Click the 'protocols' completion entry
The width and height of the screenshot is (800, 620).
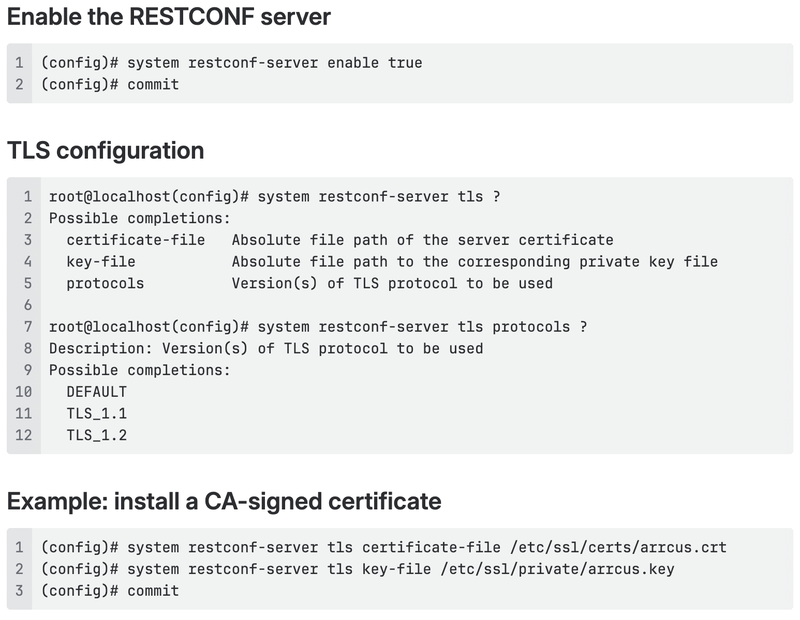coord(105,283)
